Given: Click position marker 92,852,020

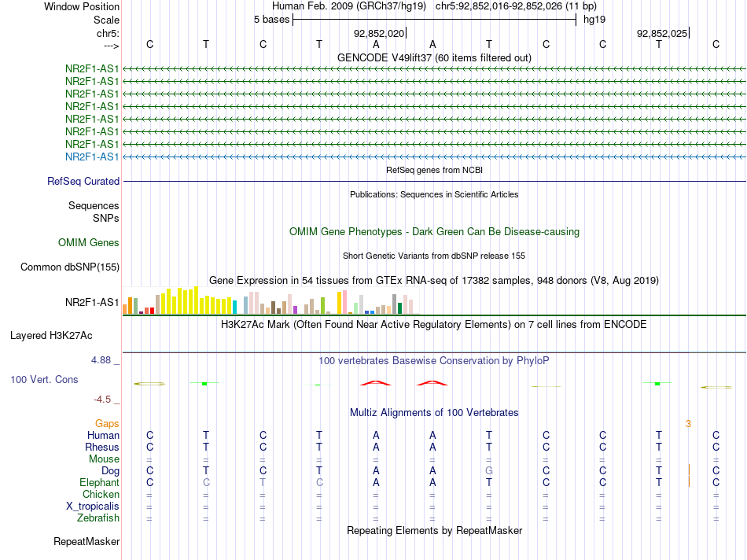Looking at the screenshot, I should pyautogui.click(x=379, y=33).
